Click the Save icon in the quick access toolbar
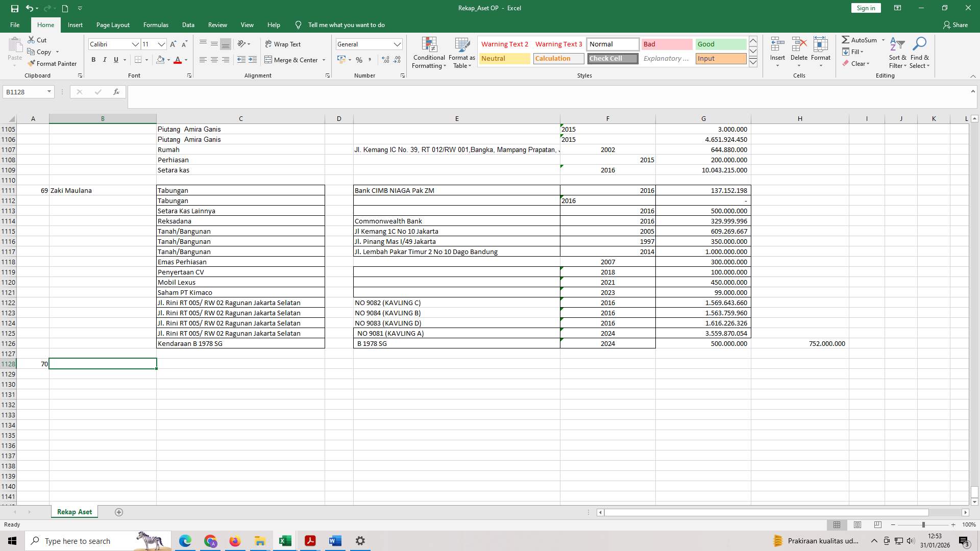 [14, 8]
